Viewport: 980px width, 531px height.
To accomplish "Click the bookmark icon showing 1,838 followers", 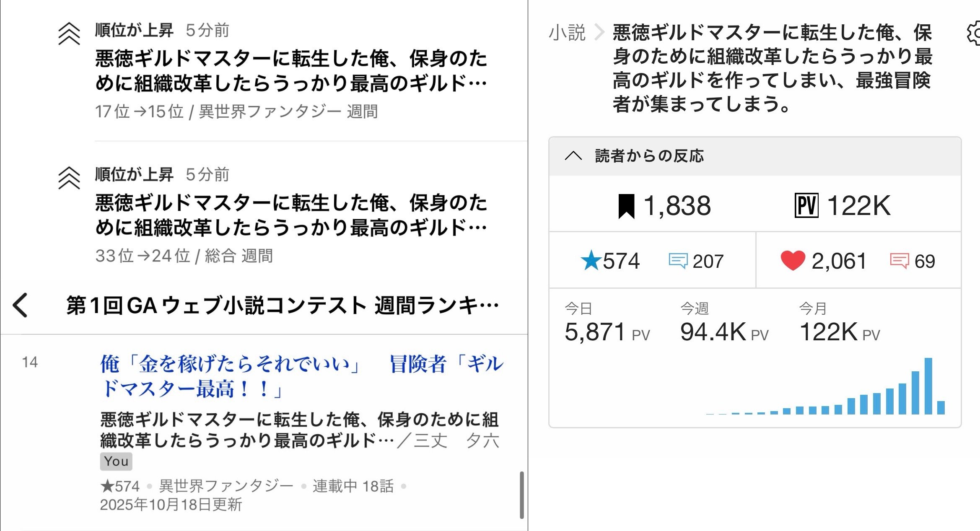I will [x=626, y=206].
